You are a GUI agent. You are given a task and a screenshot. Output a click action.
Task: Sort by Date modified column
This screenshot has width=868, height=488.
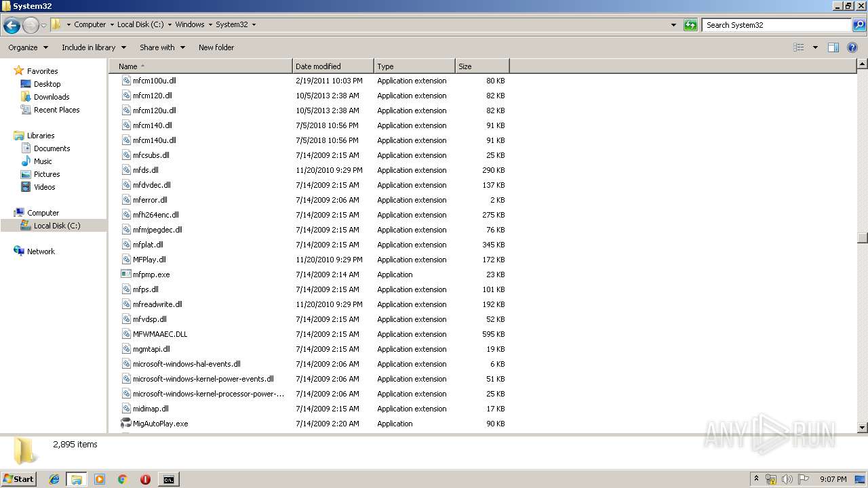pos(333,66)
